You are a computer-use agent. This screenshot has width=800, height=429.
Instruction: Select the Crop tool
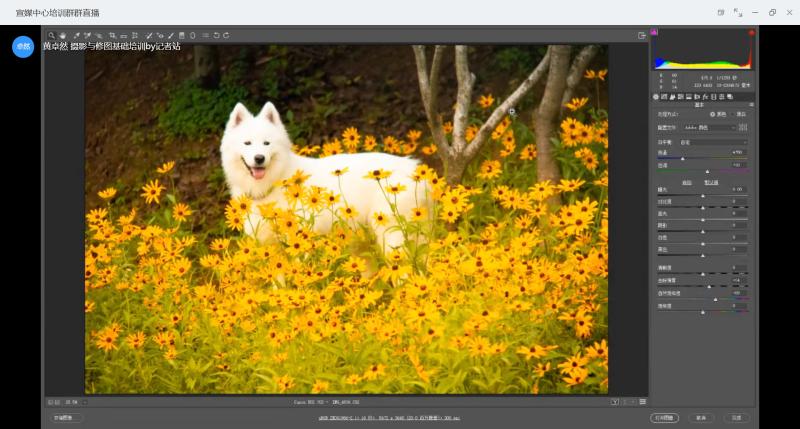111,35
